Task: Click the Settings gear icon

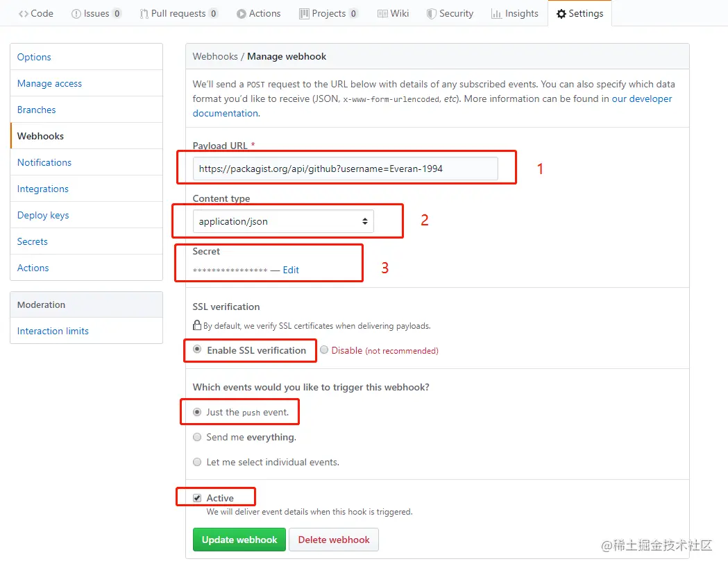Action: click(561, 14)
